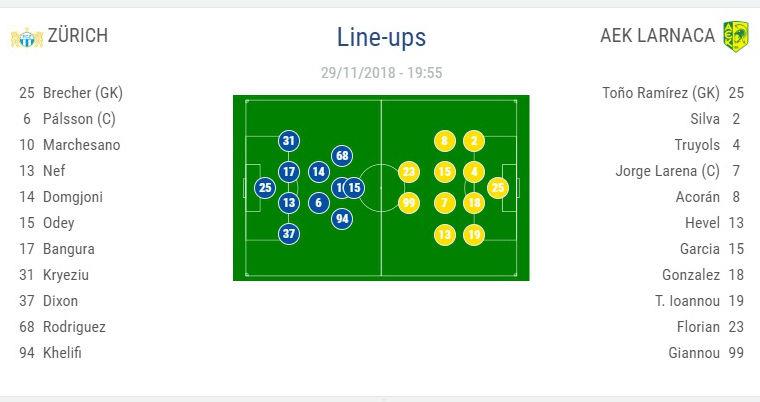Select blue player marker 37 on pitch
Image resolution: width=760 pixels, height=402 pixels.
click(x=289, y=234)
